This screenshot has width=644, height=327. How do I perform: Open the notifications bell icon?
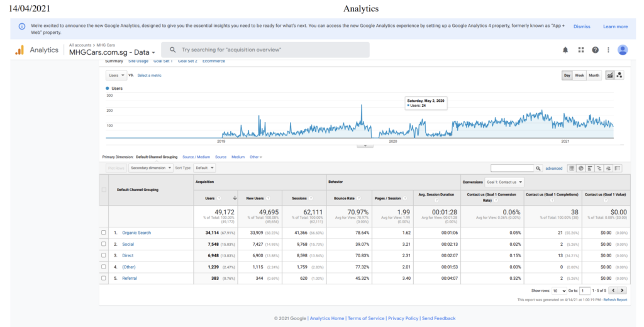pos(565,50)
